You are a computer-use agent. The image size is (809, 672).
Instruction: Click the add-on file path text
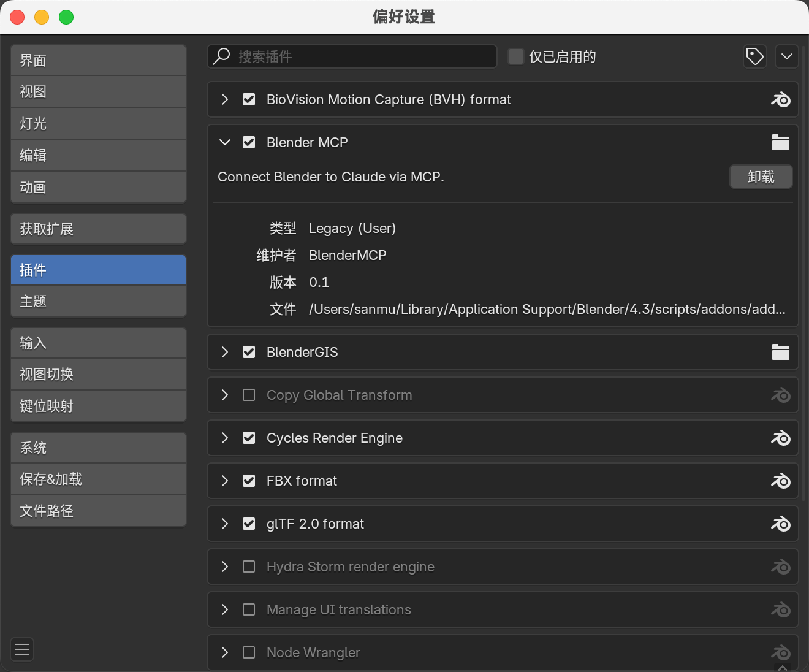(x=547, y=309)
